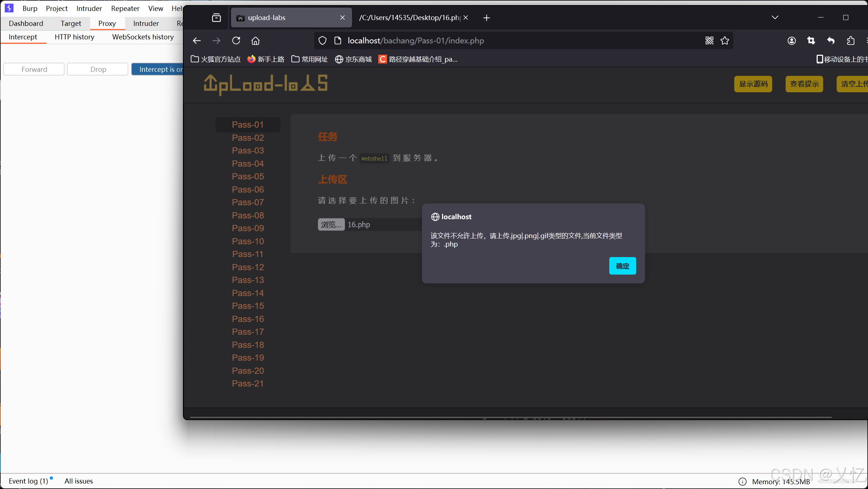Open the 火狐官方站点 bookmarks folder
The width and height of the screenshot is (868, 489).
click(216, 59)
